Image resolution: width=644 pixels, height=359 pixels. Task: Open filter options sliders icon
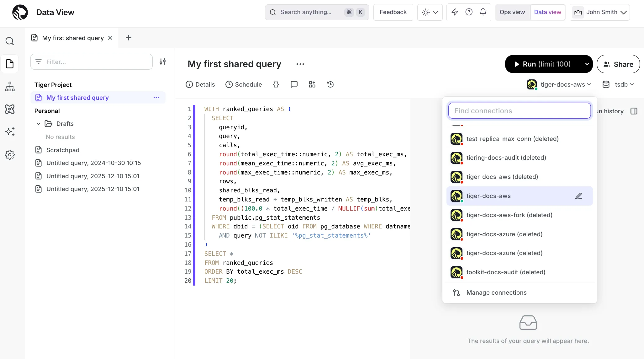pyautogui.click(x=163, y=62)
